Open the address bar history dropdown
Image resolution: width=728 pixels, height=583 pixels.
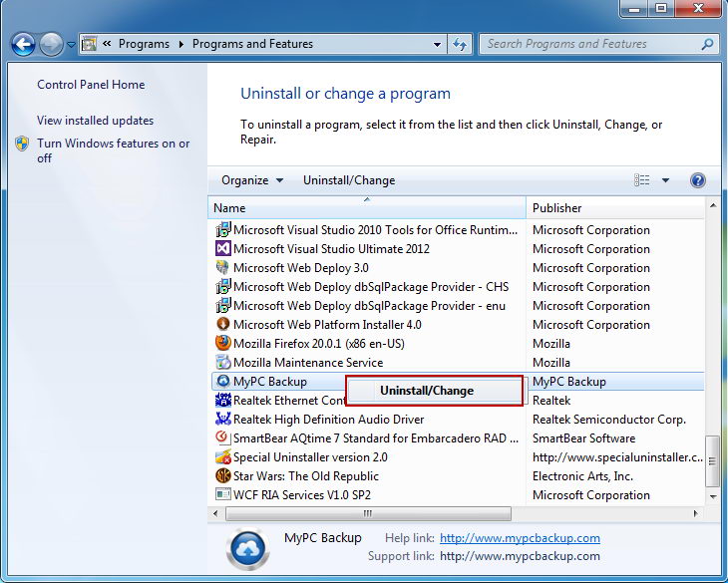click(x=437, y=45)
